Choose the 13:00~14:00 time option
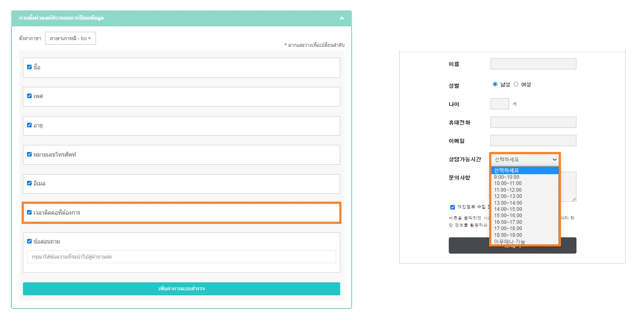 [508, 203]
